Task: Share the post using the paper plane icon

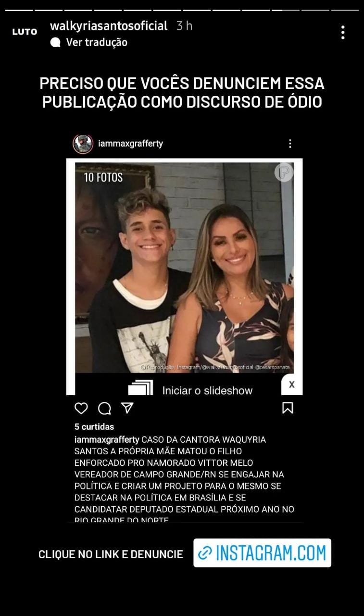Action: [x=127, y=408]
